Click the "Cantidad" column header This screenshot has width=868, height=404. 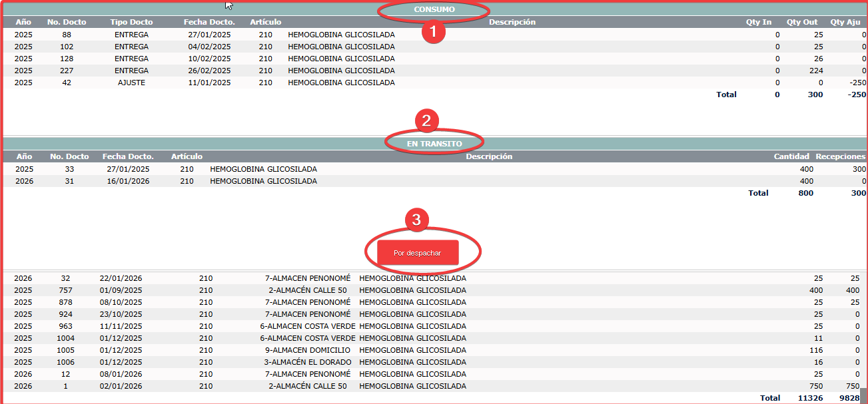pos(791,157)
